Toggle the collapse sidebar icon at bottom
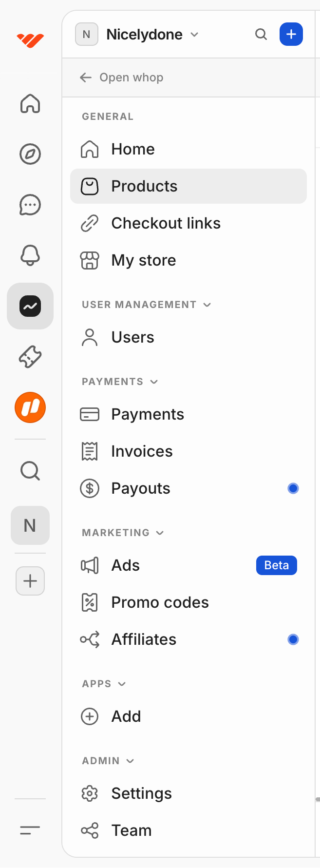This screenshot has height=868, width=320. pyautogui.click(x=30, y=830)
